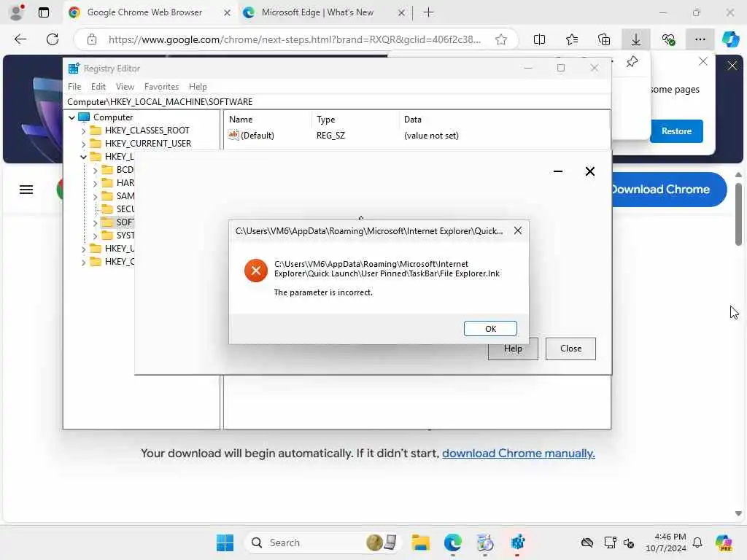Open the Help menu in Registry Editor
The height and width of the screenshot is (560, 747).
point(198,87)
